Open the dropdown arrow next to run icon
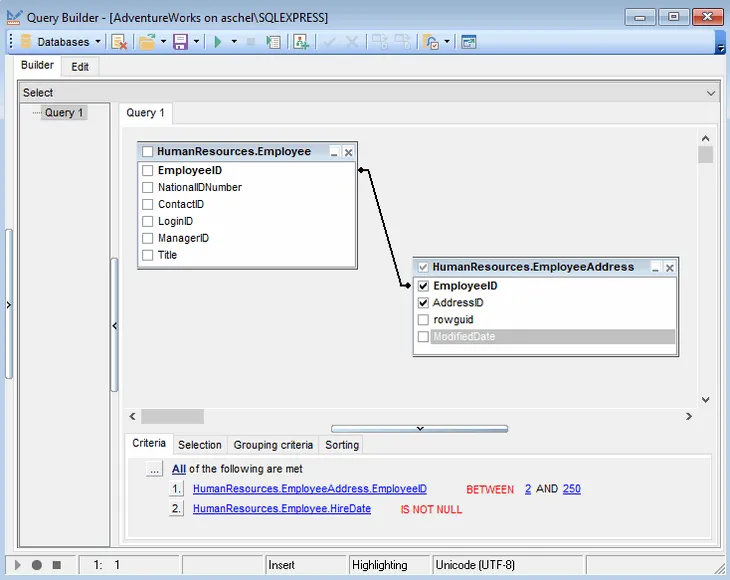Viewport: 730px width, 580px height. 234,41
